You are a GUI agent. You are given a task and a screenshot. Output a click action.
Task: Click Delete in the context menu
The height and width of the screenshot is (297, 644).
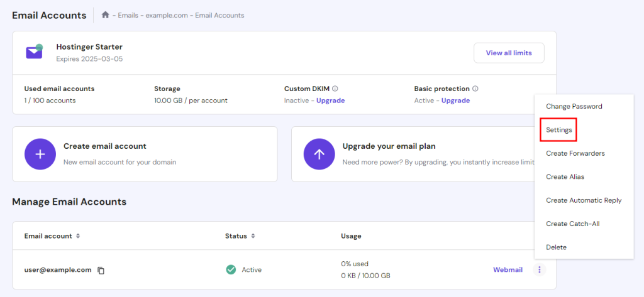click(x=556, y=247)
